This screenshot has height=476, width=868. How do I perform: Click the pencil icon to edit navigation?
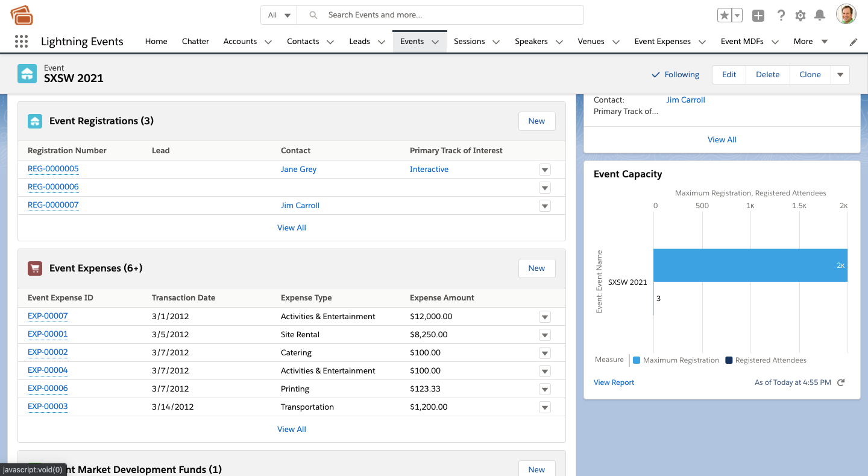point(854,42)
